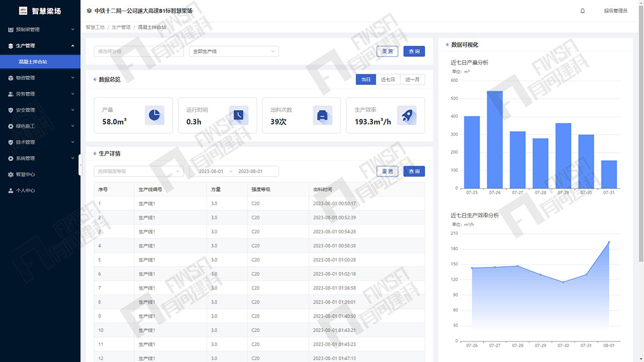Click the 近七日产量分析 chart title
Image resolution: width=644 pixels, height=362 pixels.
[470, 63]
